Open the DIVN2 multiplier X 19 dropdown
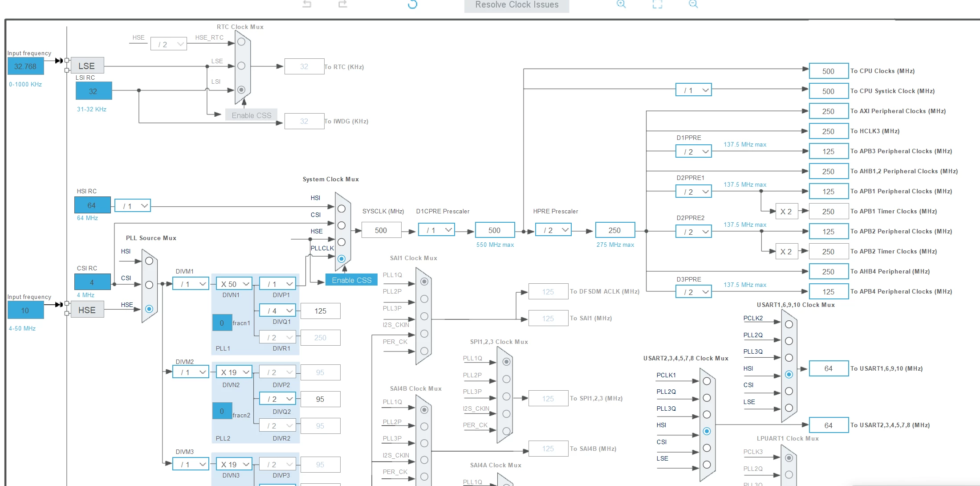 (234, 372)
